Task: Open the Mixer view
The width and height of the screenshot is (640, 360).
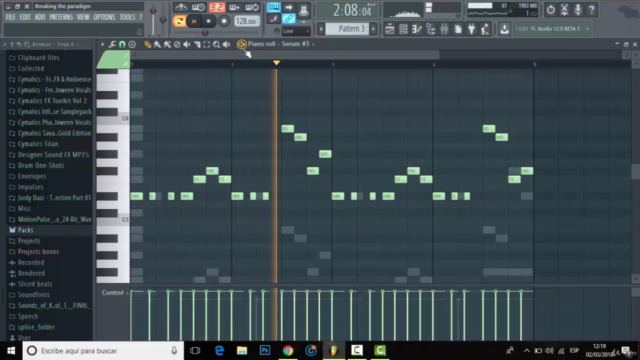Action: coord(444,29)
